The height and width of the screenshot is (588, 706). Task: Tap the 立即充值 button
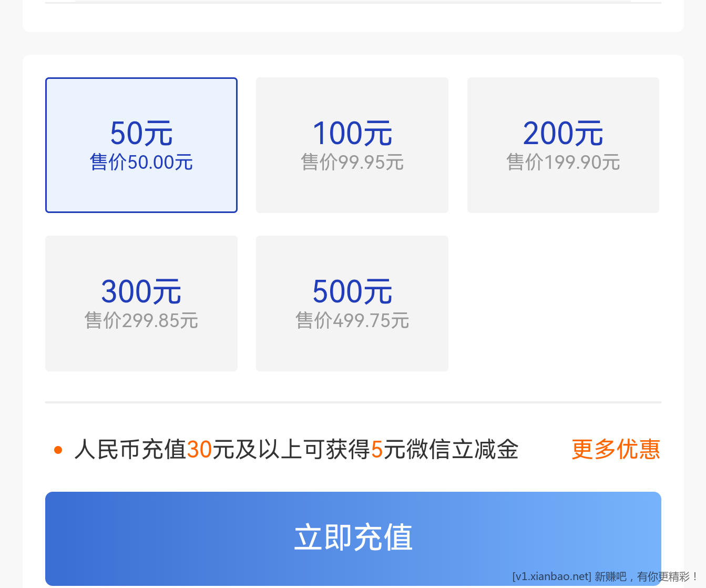pyautogui.click(x=353, y=539)
